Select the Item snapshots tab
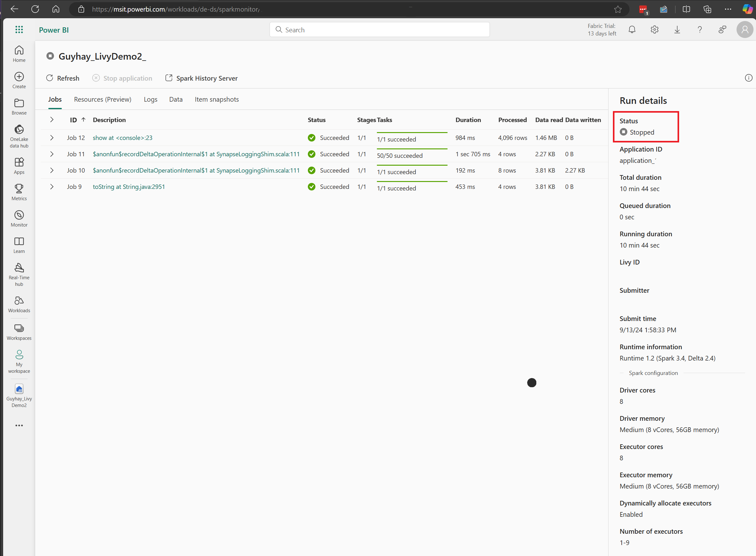The height and width of the screenshot is (556, 756). tap(217, 99)
